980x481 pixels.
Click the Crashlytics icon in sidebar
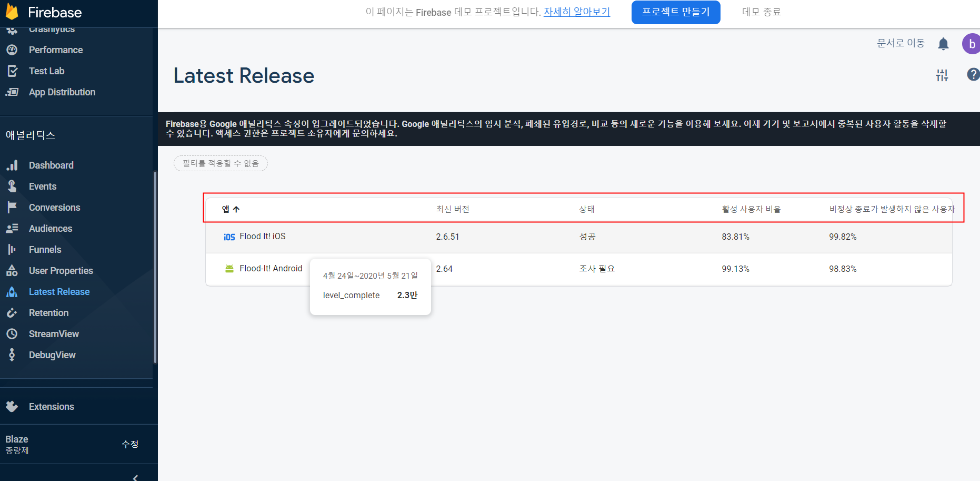[x=12, y=30]
